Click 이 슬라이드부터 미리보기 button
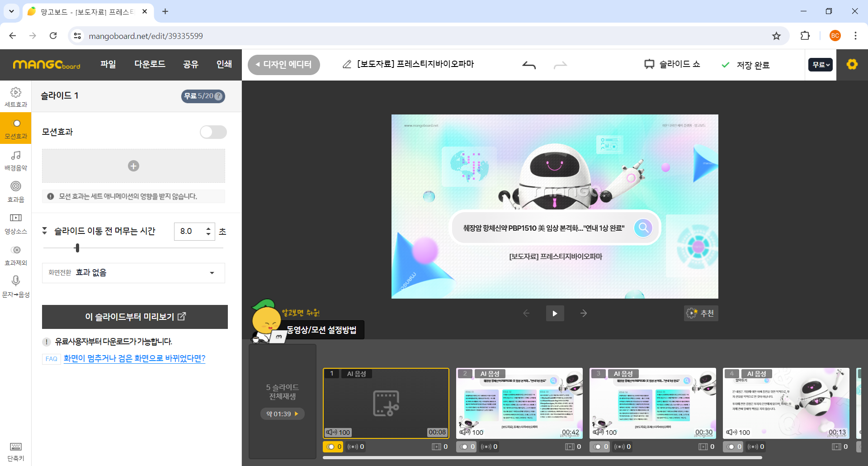The height and width of the screenshot is (466, 868). [135, 317]
